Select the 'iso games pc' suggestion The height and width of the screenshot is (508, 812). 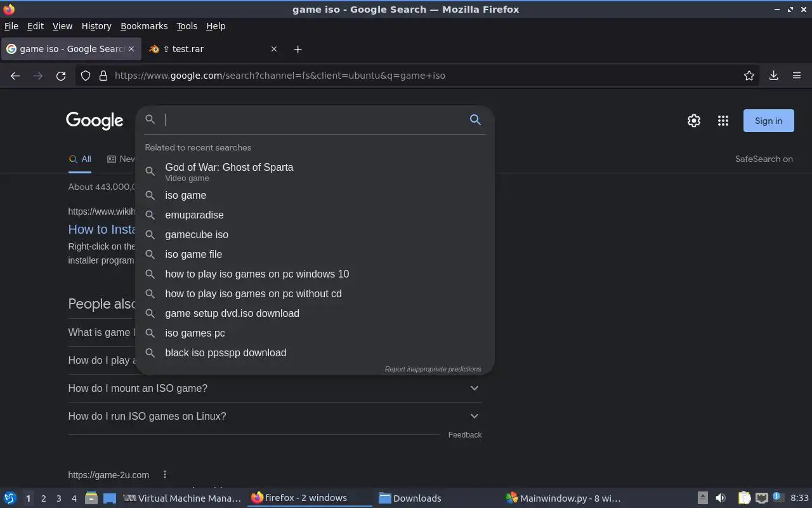(315, 333)
